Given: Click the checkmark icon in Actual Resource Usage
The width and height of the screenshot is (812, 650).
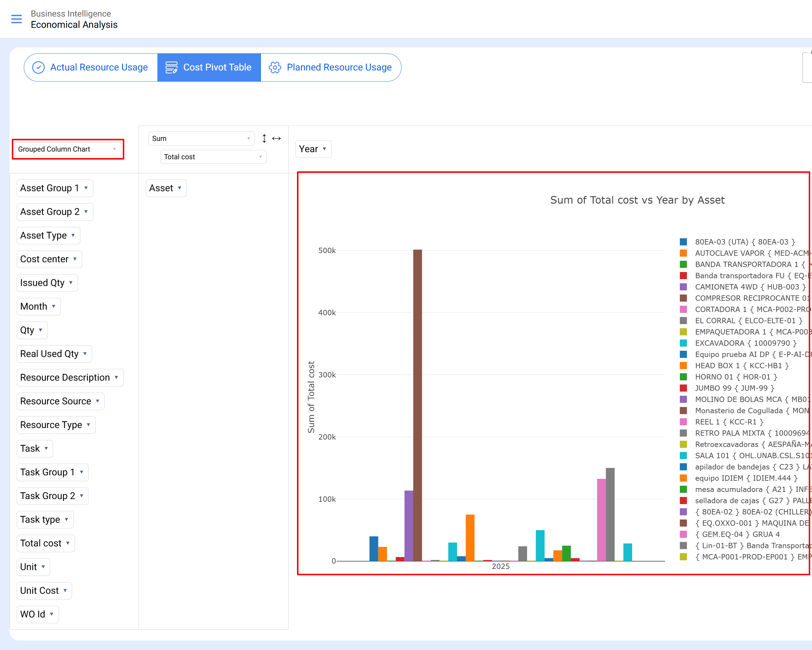Looking at the screenshot, I should [x=38, y=67].
